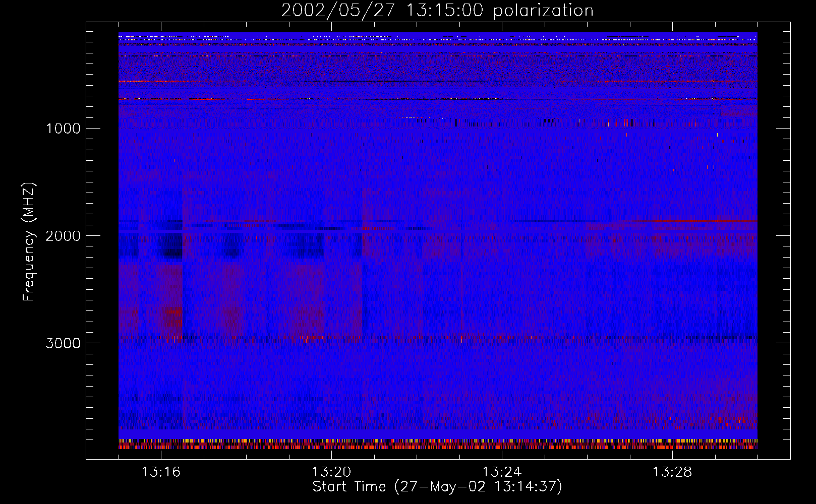Click the 2000 frequency tick label
The width and height of the screenshot is (816, 504).
[x=63, y=236]
